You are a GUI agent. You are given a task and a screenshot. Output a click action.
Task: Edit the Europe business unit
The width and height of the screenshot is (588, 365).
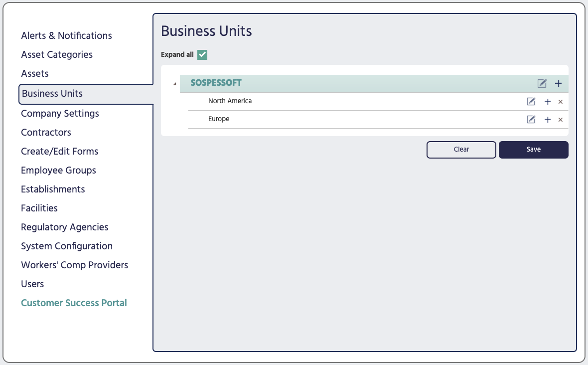point(531,119)
